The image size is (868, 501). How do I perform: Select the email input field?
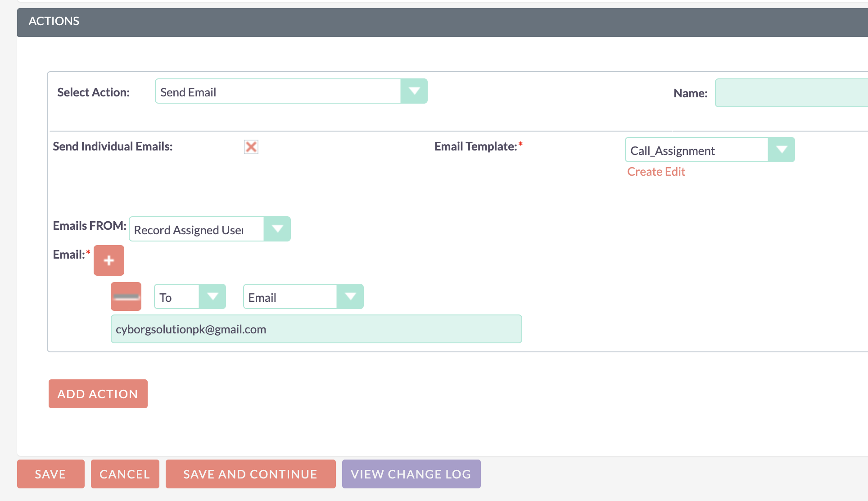click(316, 328)
